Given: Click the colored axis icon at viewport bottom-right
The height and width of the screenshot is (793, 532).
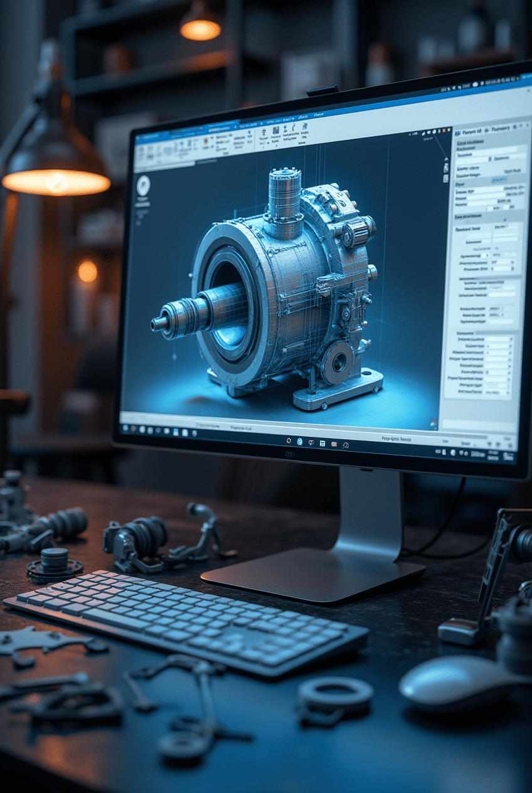Looking at the screenshot, I should [434, 424].
